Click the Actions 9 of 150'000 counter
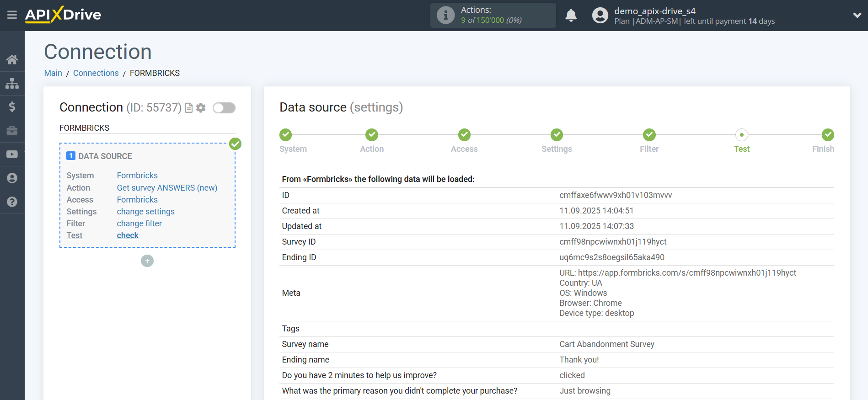868x400 pixels. coord(491,20)
